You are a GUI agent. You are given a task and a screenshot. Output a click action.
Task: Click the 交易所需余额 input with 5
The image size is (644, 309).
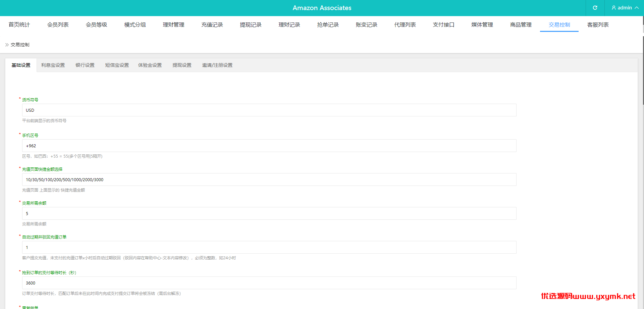[x=269, y=213]
